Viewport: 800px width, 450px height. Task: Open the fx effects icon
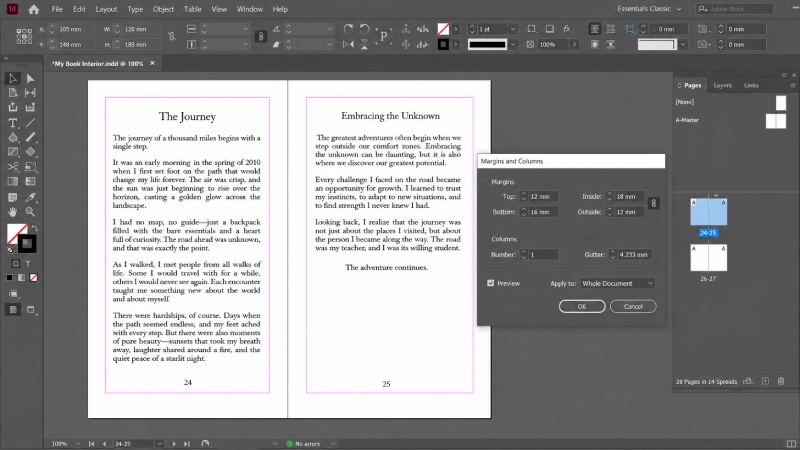pos(567,29)
